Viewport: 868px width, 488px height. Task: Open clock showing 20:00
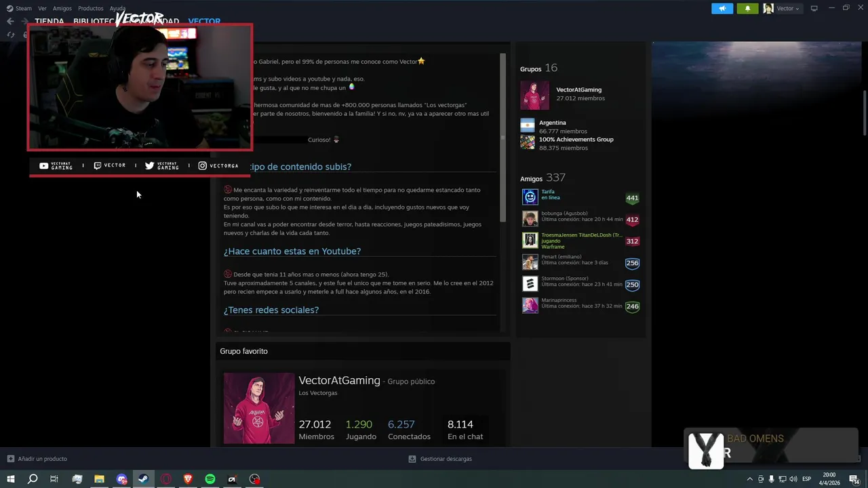point(829,479)
